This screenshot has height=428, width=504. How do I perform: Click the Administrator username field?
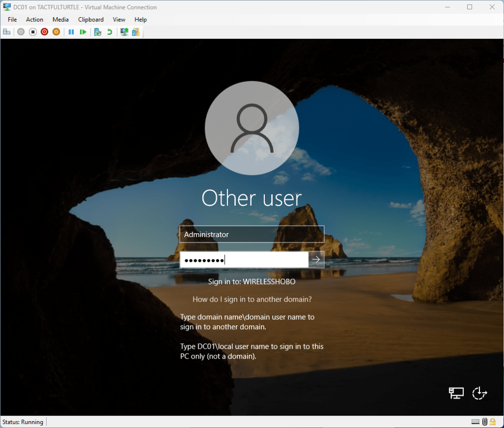[252, 235]
